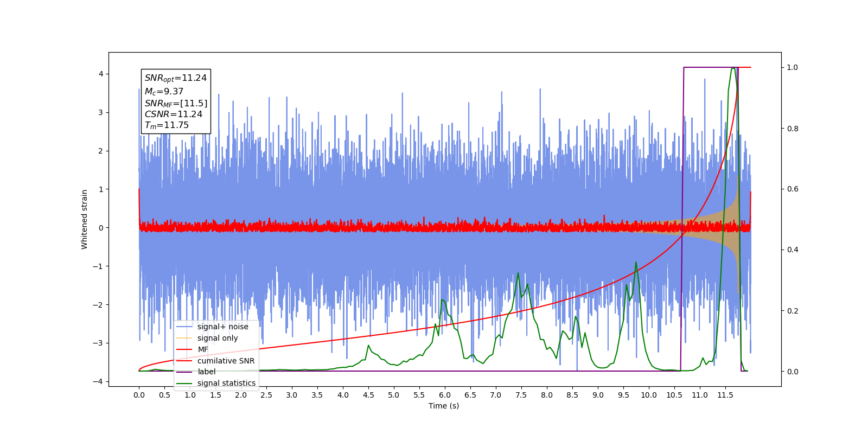Click the green statistics peak near 9.75 s

pos(636,262)
